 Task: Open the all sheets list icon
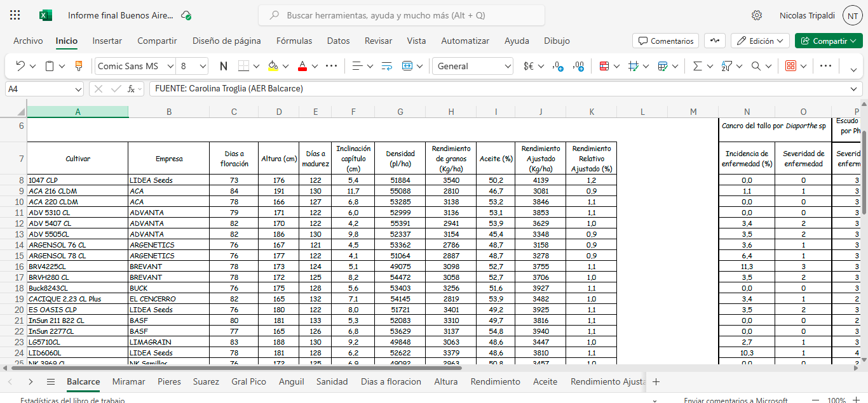click(x=51, y=381)
